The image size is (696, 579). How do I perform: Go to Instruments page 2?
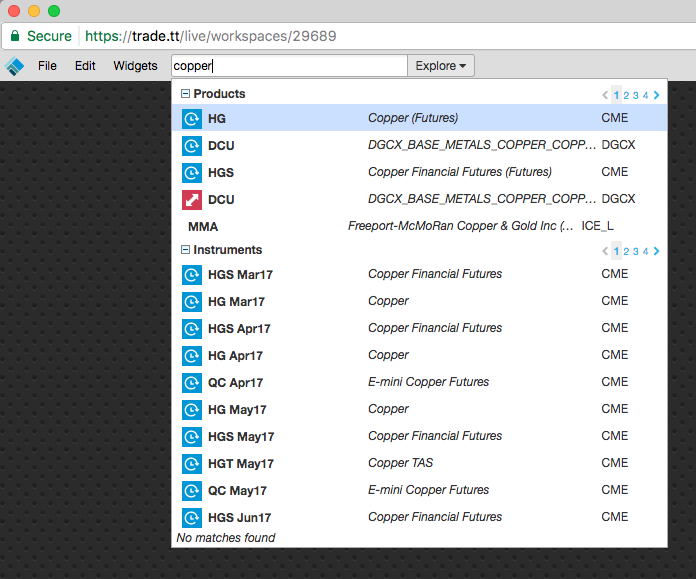626,251
